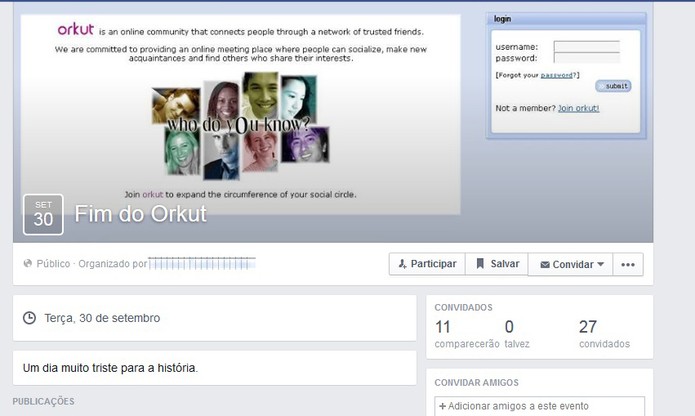Viewport: 695px width, 416px height.
Task: Click the bookmark icon in Salvar
Action: [x=480, y=264]
